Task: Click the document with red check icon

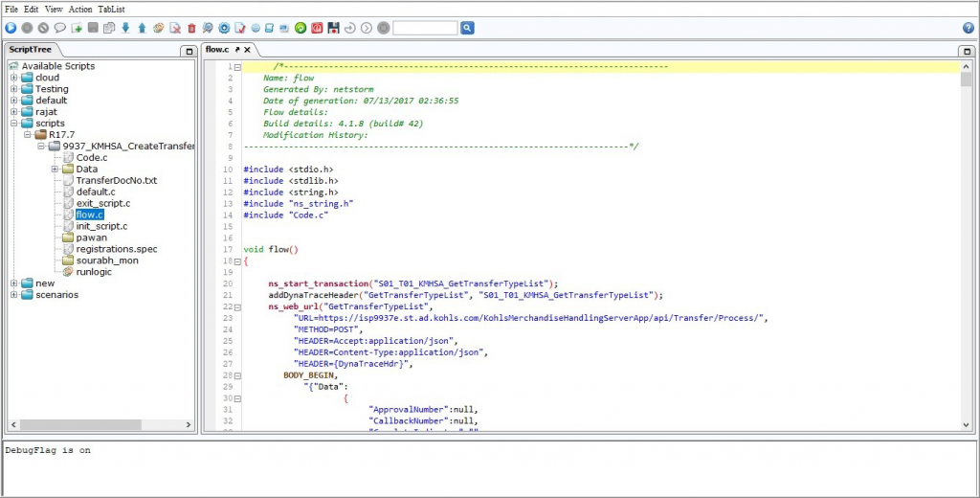Action: 240,28
